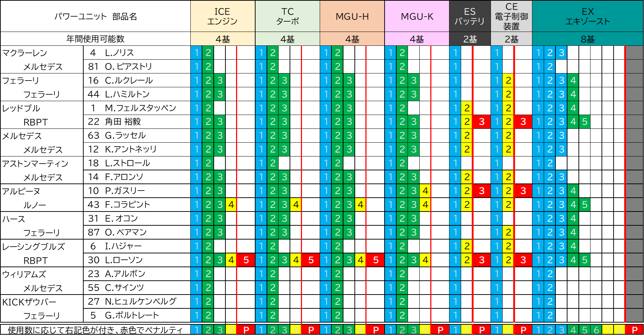The height and width of the screenshot is (335, 644).
Task: Click the 年間使用可能数 row label
Action: coord(95,39)
